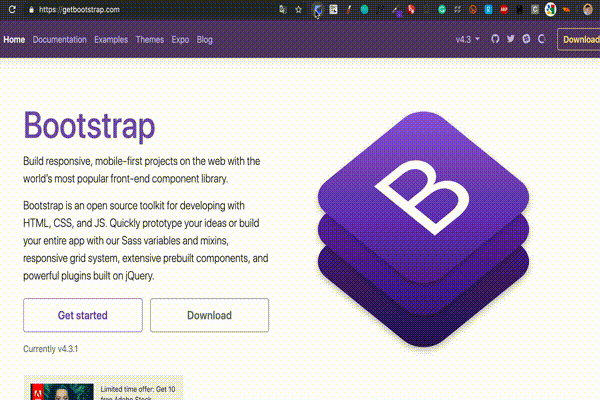Open the Blog nav link

204,39
